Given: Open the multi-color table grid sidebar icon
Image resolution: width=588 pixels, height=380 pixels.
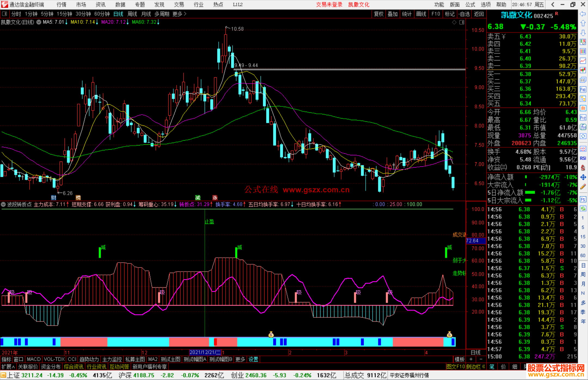Looking at the screenshot, I should point(583,51).
